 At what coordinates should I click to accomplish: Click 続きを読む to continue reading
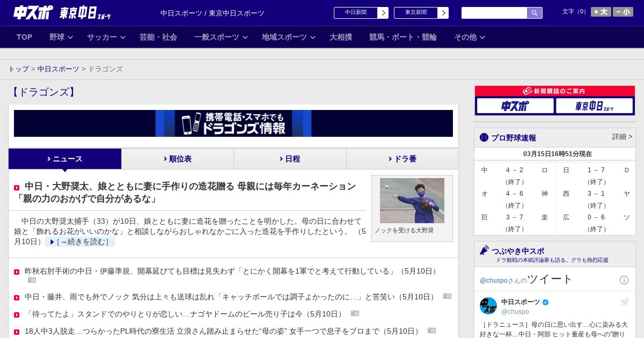pyautogui.click(x=80, y=242)
